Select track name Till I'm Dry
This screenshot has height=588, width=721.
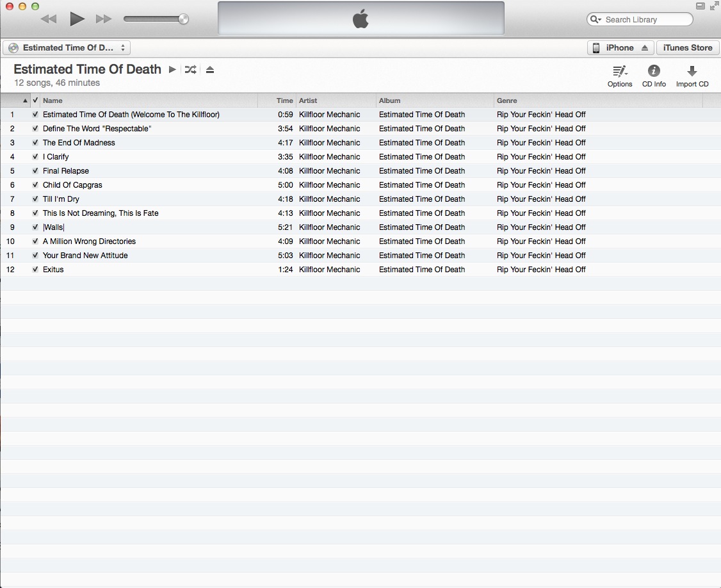tap(61, 199)
